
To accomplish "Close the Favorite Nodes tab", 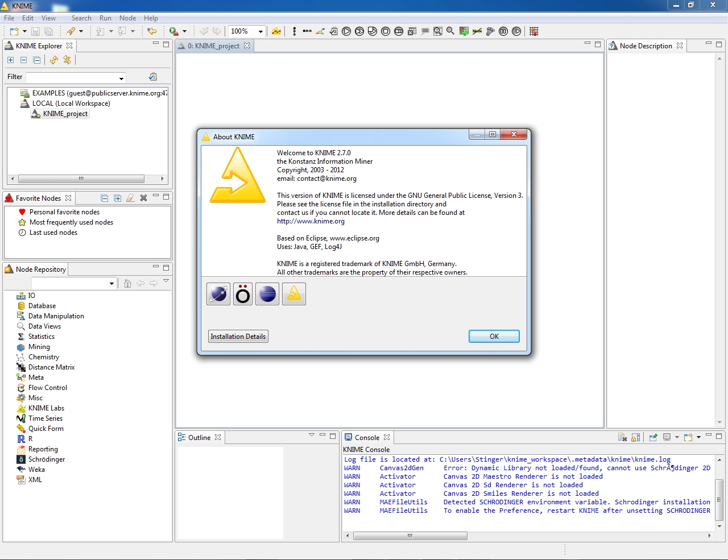I will click(x=68, y=198).
